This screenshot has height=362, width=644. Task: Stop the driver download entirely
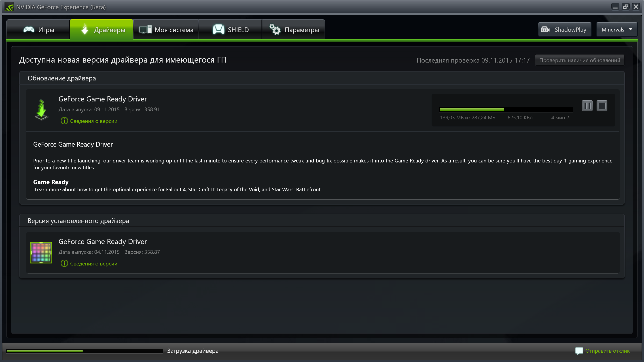point(602,106)
